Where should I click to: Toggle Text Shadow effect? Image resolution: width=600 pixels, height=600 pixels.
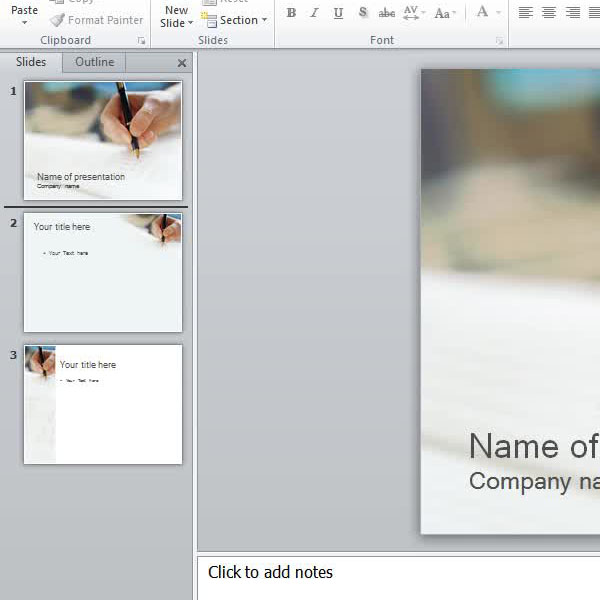click(362, 13)
